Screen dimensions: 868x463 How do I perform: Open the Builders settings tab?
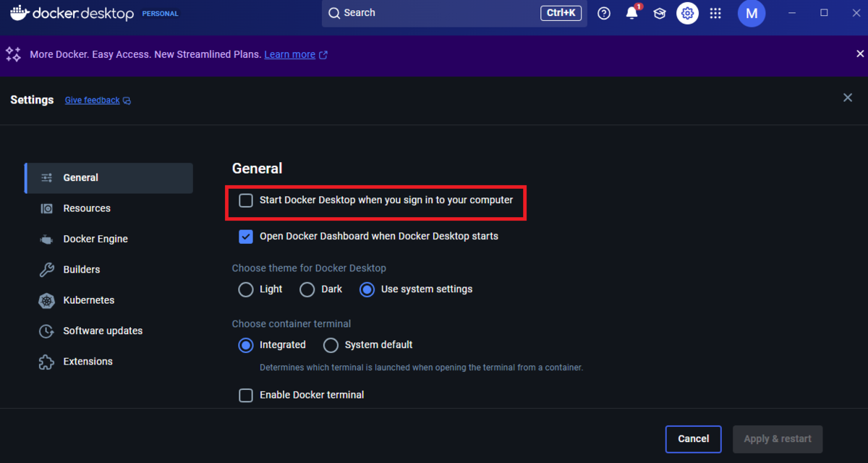click(x=109, y=269)
